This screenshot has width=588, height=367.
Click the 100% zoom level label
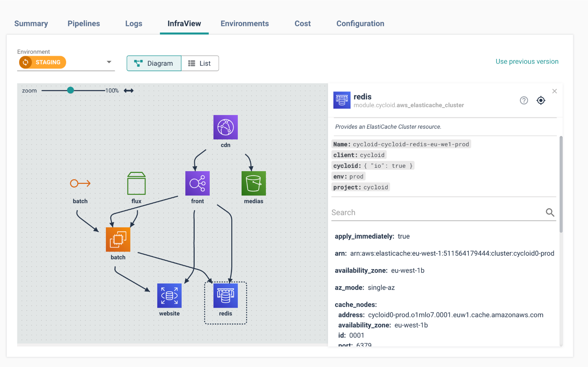(112, 91)
